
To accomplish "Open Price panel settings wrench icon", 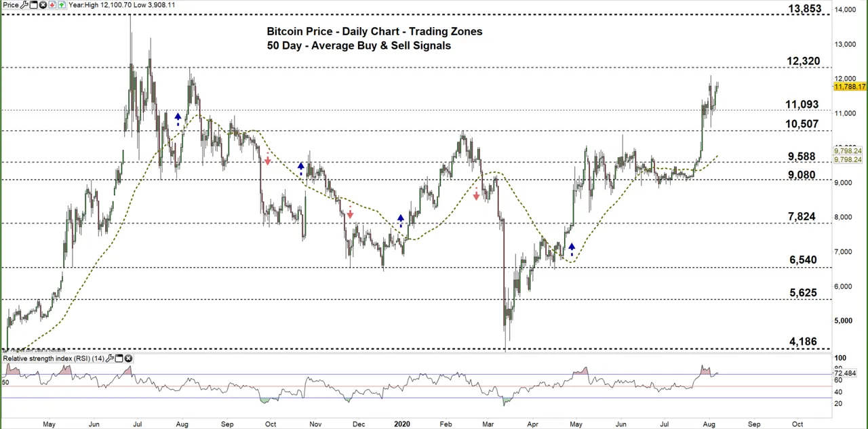I will 24,5.
